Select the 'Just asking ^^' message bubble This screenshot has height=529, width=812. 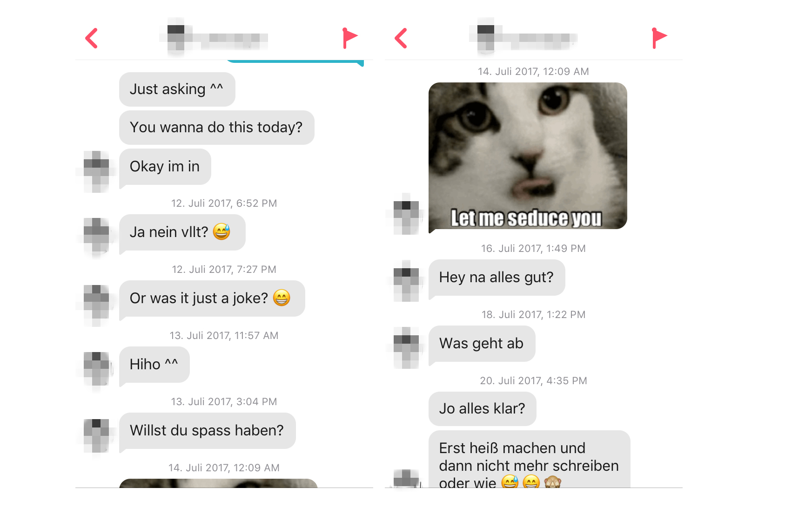tap(177, 89)
